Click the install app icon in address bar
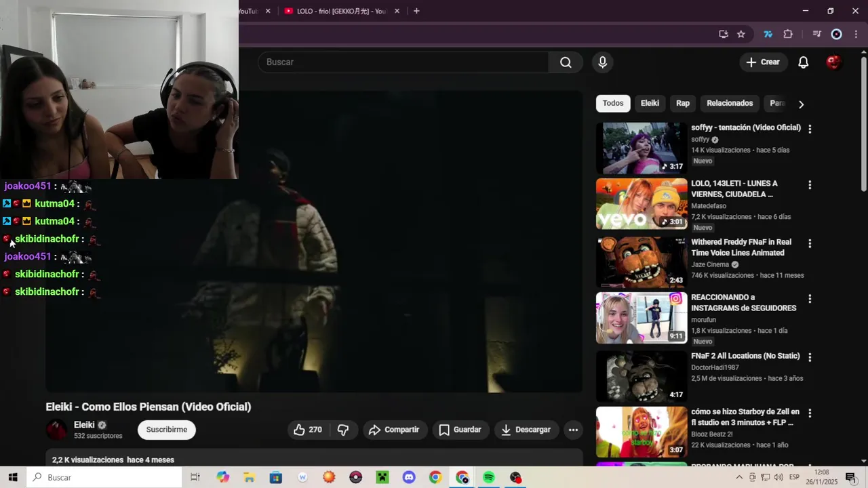Viewport: 868px width, 488px height. point(724,34)
